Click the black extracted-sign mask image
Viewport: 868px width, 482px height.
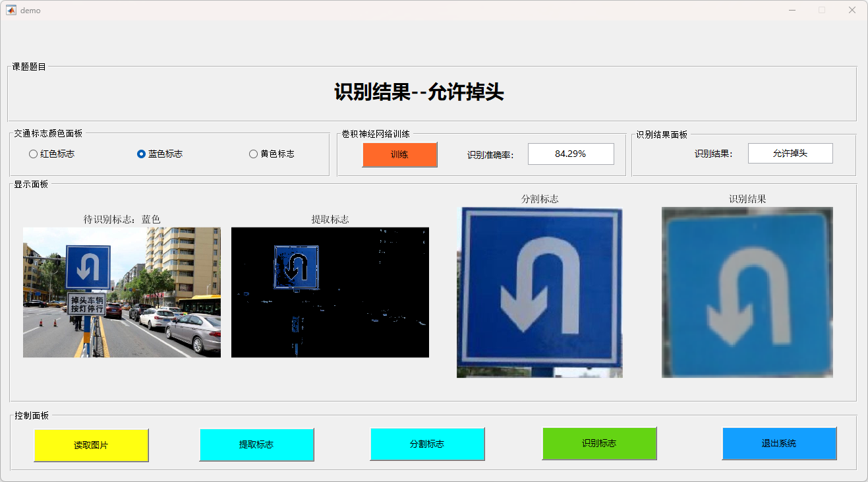[330, 292]
